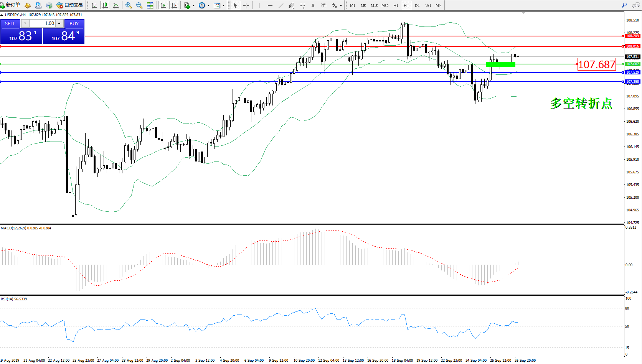Select the crosshair cursor tool
Screen dimensions: 642x364
pyautogui.click(x=246, y=5)
